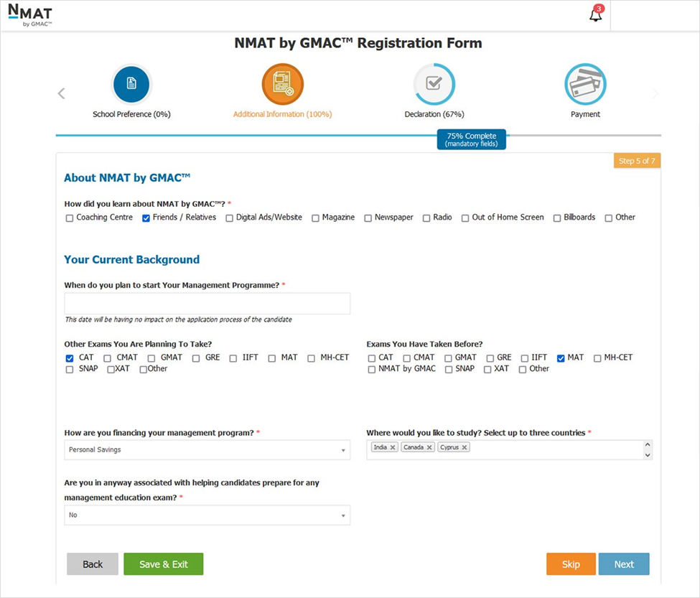The height and width of the screenshot is (598, 700).
Task: Enable the Radio checkbox
Action: (x=426, y=218)
